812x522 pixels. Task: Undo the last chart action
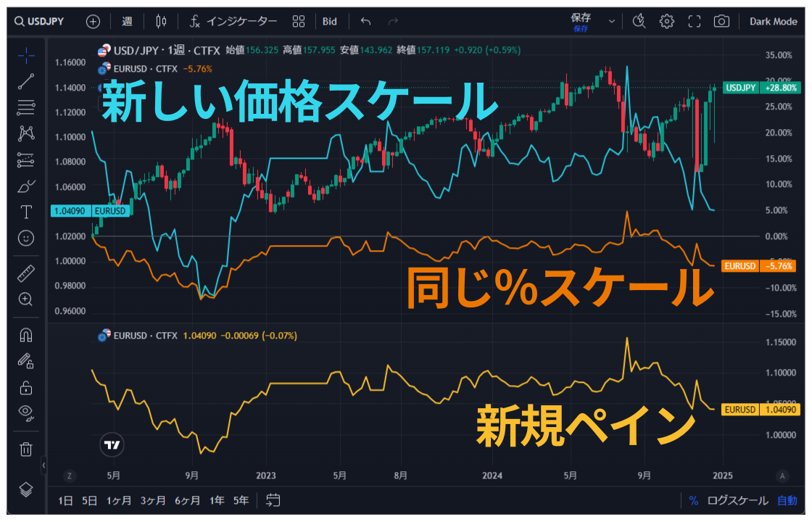(x=365, y=21)
